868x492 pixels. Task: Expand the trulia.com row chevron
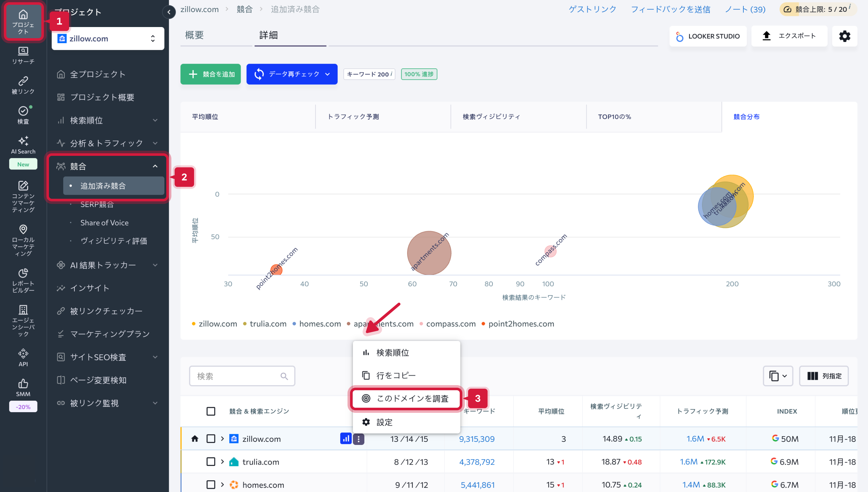coord(222,461)
